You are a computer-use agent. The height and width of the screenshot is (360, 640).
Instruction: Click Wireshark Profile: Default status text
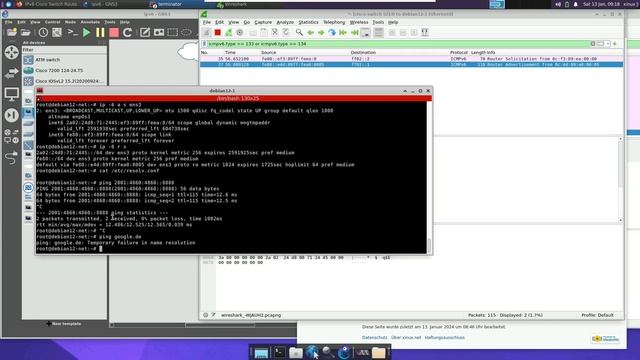click(597, 315)
